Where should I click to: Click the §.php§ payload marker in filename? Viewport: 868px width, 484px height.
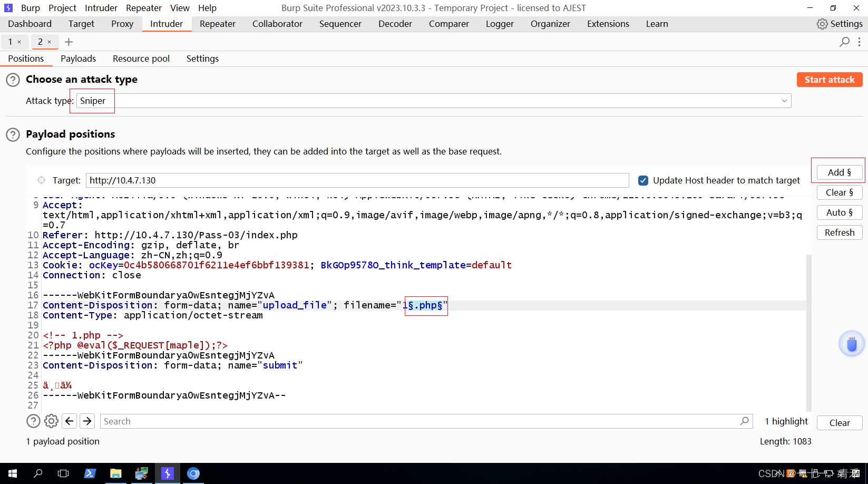pos(425,305)
